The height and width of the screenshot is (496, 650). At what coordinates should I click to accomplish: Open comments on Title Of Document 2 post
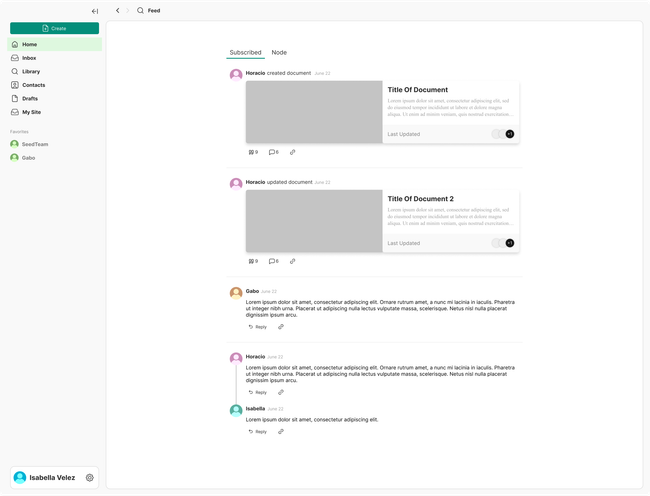click(273, 261)
